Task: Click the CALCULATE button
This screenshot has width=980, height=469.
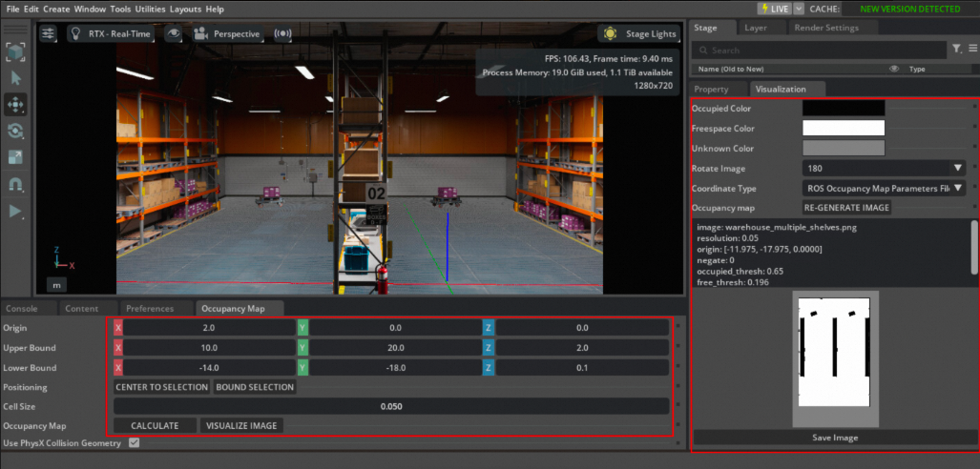Action: (x=155, y=426)
